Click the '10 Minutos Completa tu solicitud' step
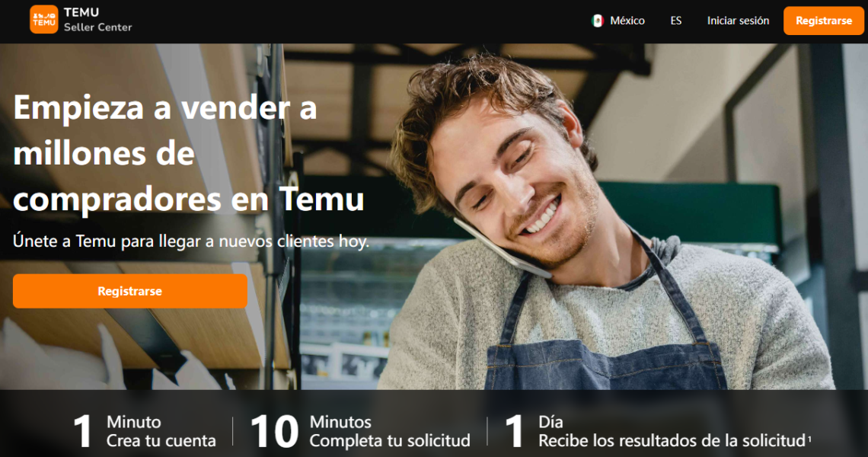 [360, 431]
